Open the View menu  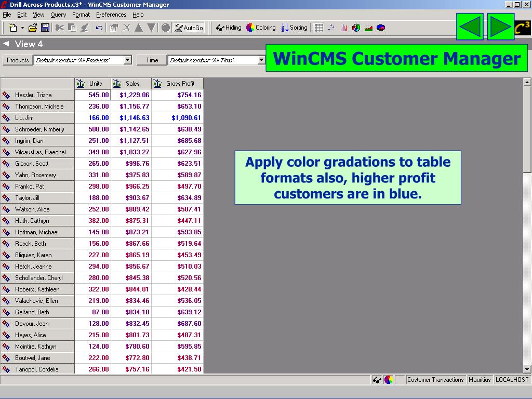pos(38,15)
